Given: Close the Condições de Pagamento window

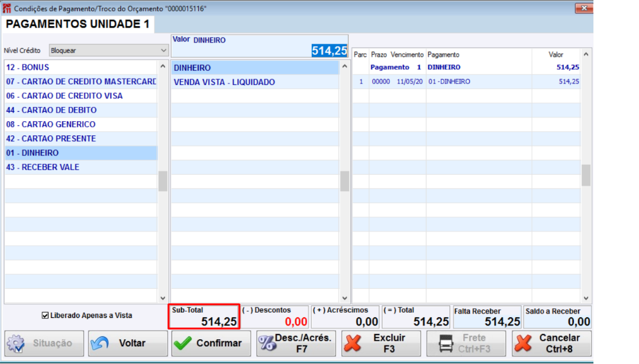Looking at the screenshot, I should 584,8.
